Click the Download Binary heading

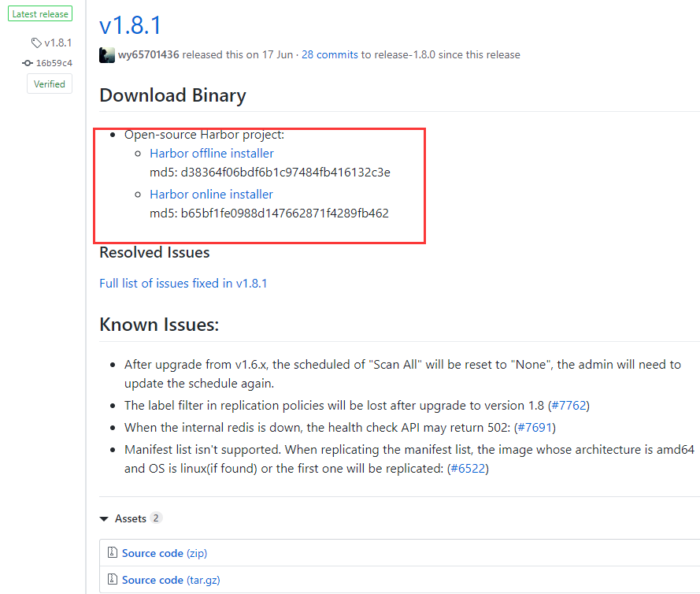(172, 95)
